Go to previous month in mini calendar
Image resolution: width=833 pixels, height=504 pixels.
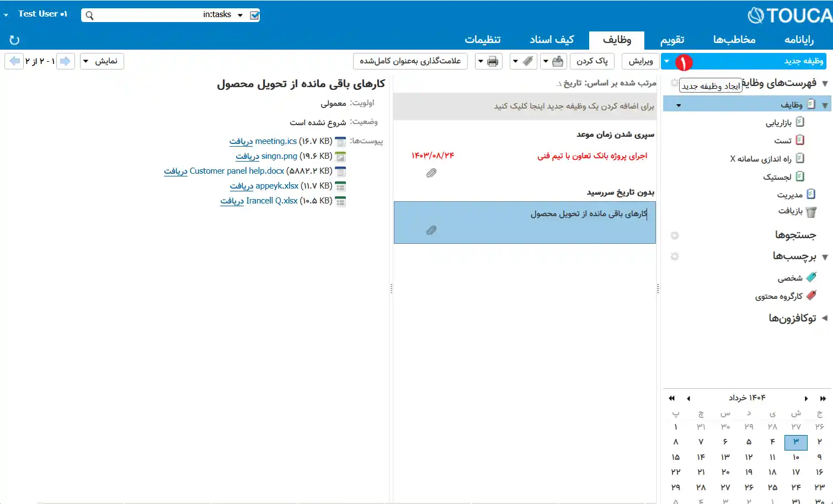[x=688, y=398]
